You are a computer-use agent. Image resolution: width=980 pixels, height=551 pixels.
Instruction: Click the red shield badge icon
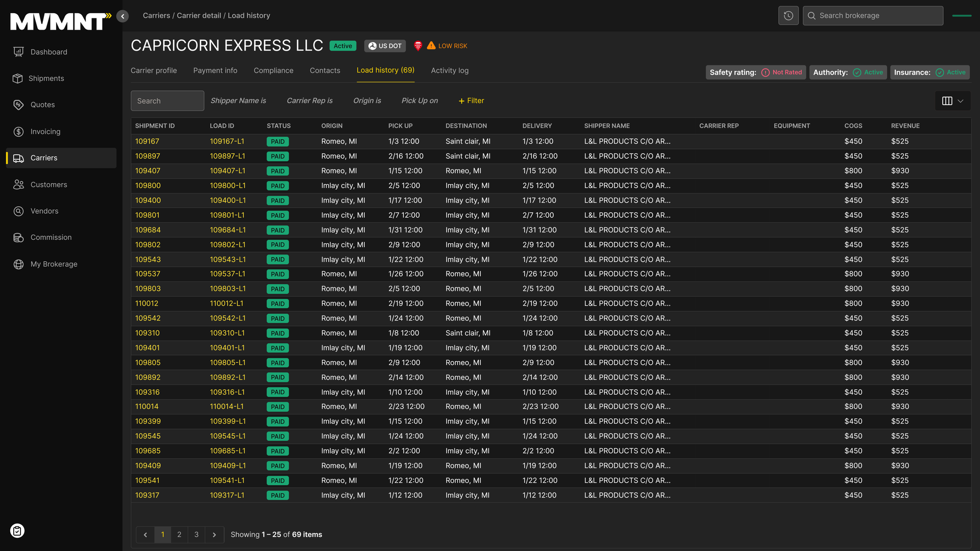(x=418, y=46)
